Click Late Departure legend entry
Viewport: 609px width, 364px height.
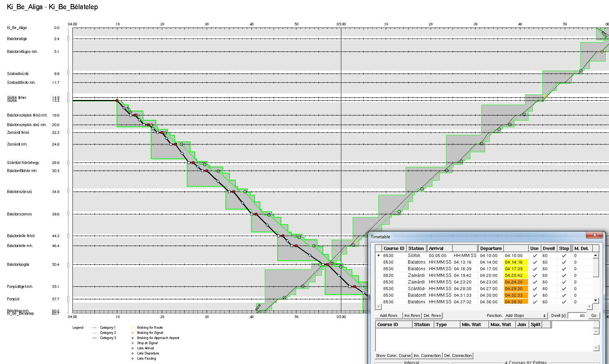point(148,353)
